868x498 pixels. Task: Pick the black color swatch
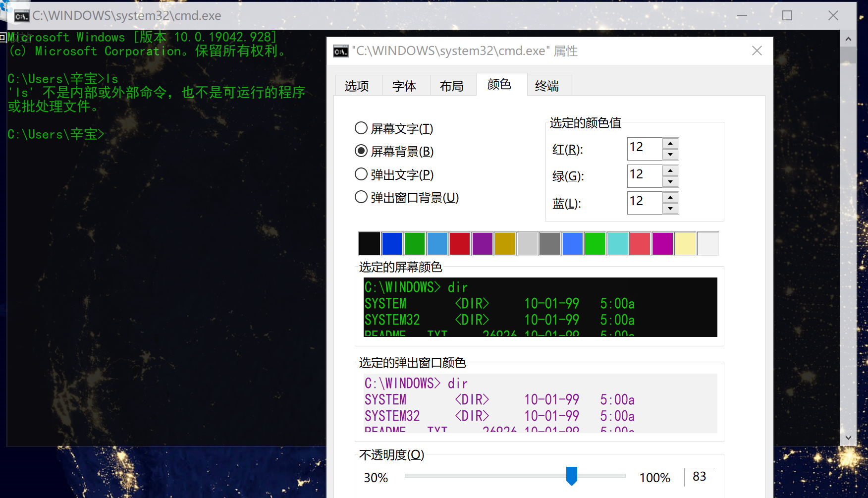point(369,243)
